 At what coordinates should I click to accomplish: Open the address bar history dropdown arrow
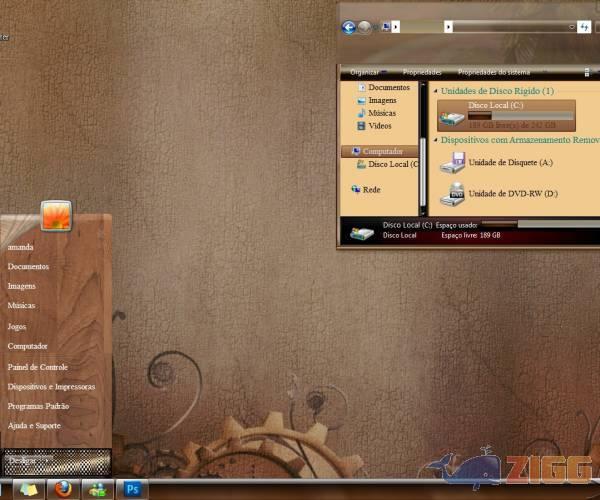coord(570,27)
